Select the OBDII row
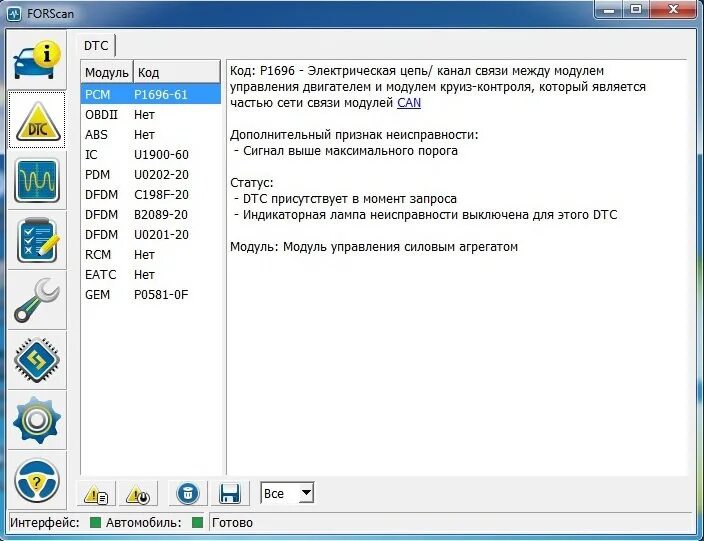704x541 pixels. [x=151, y=115]
